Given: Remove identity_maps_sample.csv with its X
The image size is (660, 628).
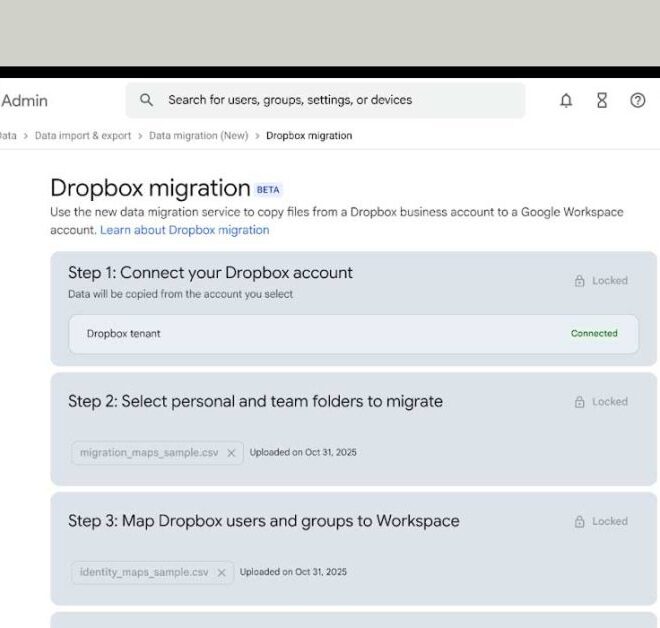Looking at the screenshot, I should pyautogui.click(x=221, y=572).
